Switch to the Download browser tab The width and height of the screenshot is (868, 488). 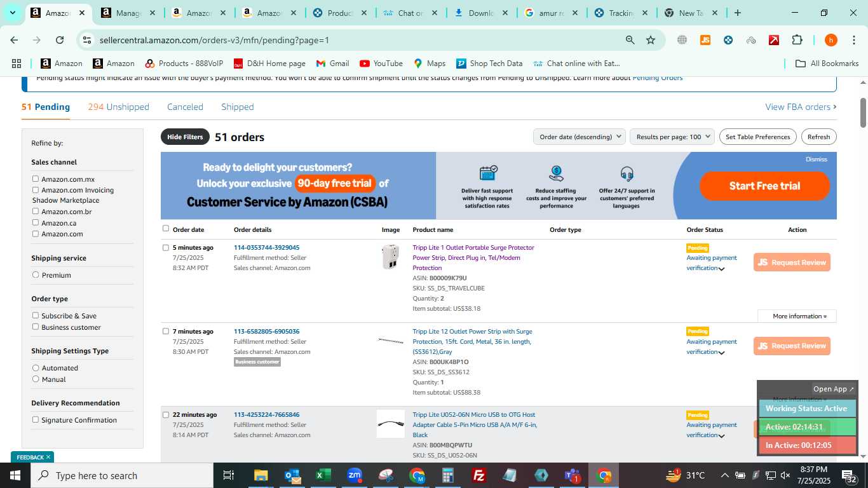(480, 13)
